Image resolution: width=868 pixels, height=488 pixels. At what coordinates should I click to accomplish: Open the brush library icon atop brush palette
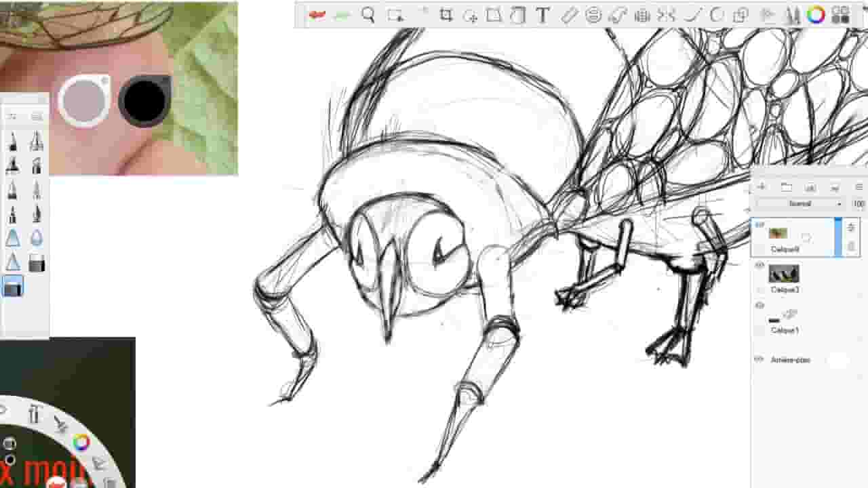tap(37, 117)
